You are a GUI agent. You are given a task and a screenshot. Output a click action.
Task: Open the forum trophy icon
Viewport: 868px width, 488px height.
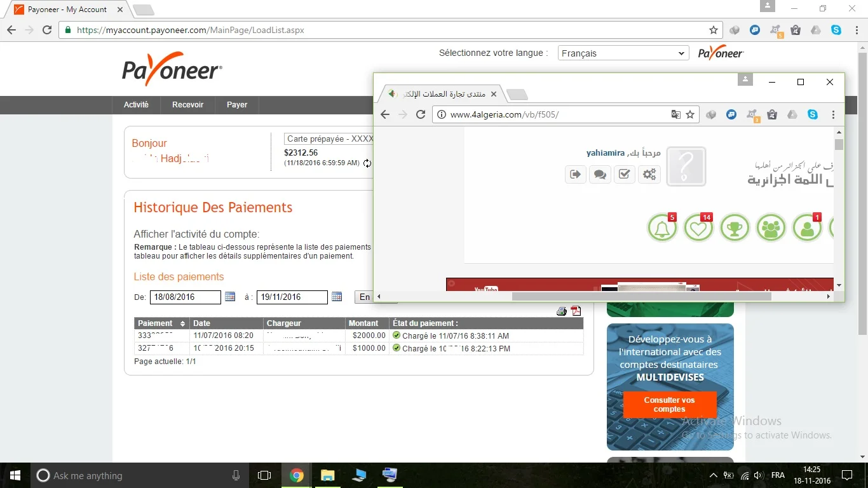tap(735, 227)
